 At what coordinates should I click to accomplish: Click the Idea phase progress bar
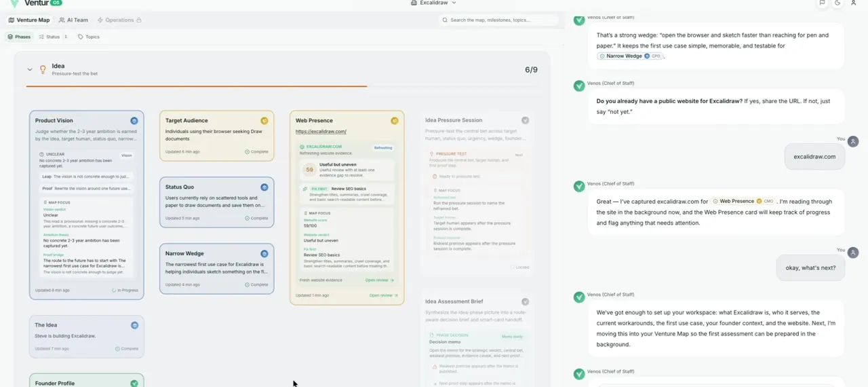coord(282,86)
